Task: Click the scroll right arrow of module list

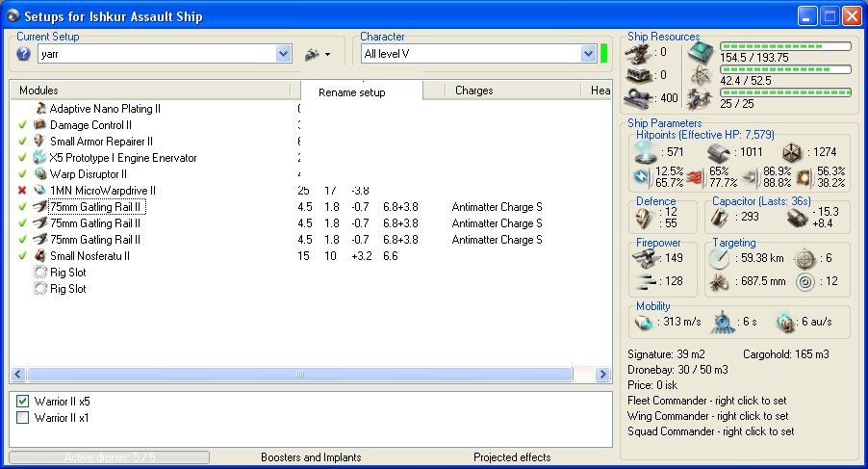Action: (602, 375)
